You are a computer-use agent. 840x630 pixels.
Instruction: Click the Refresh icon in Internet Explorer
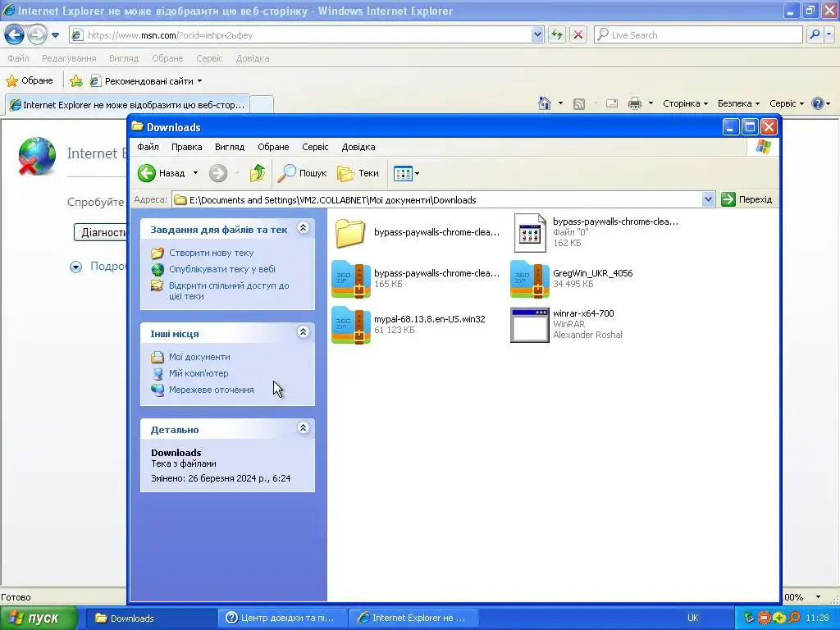(x=557, y=34)
